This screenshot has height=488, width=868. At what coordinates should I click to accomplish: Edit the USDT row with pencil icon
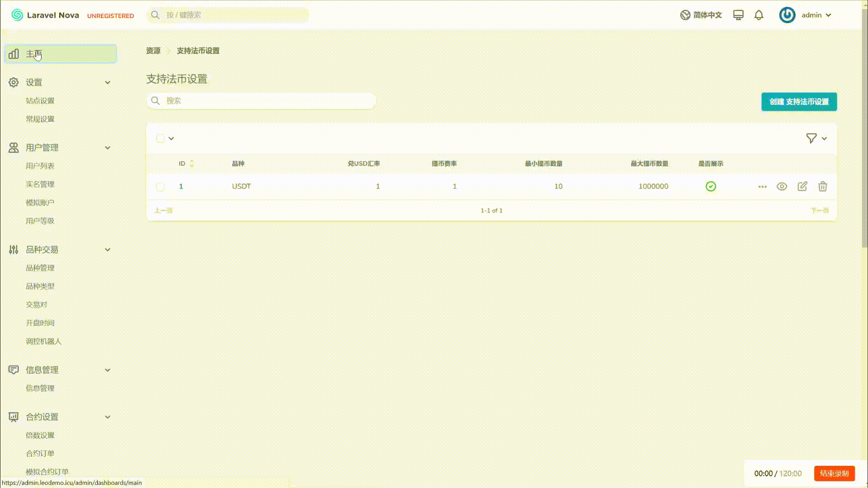coord(802,186)
